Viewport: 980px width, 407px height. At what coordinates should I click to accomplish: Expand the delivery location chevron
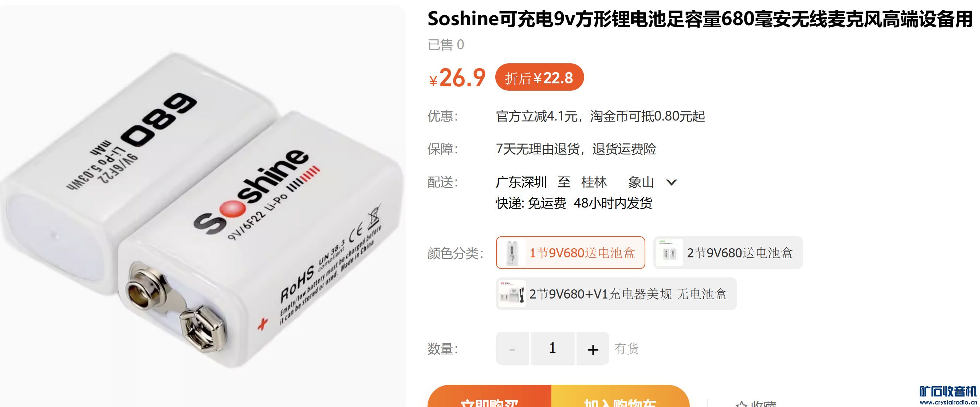(672, 183)
